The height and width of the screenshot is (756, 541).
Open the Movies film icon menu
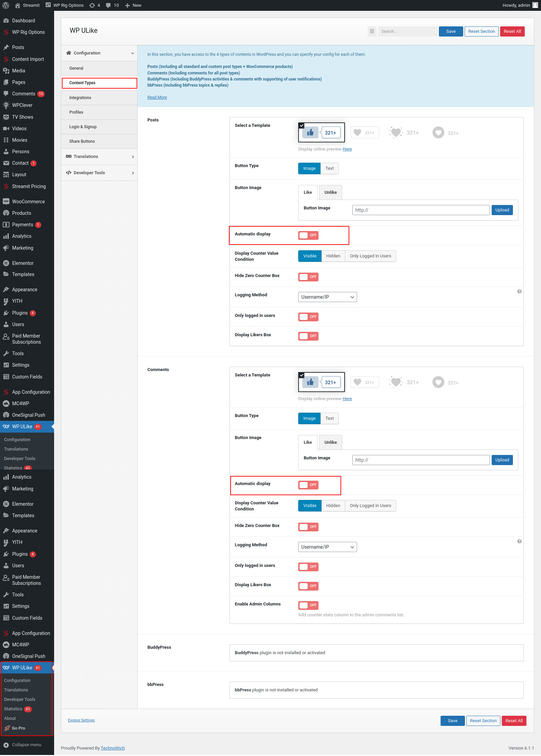(6, 140)
